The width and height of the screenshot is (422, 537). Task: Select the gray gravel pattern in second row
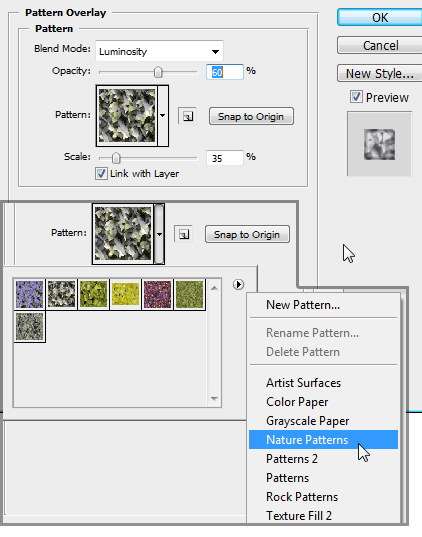tap(29, 326)
